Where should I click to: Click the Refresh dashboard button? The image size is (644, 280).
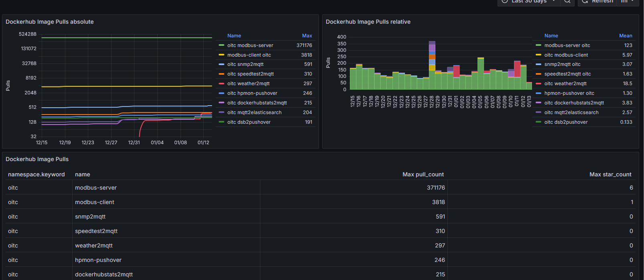coord(597,2)
